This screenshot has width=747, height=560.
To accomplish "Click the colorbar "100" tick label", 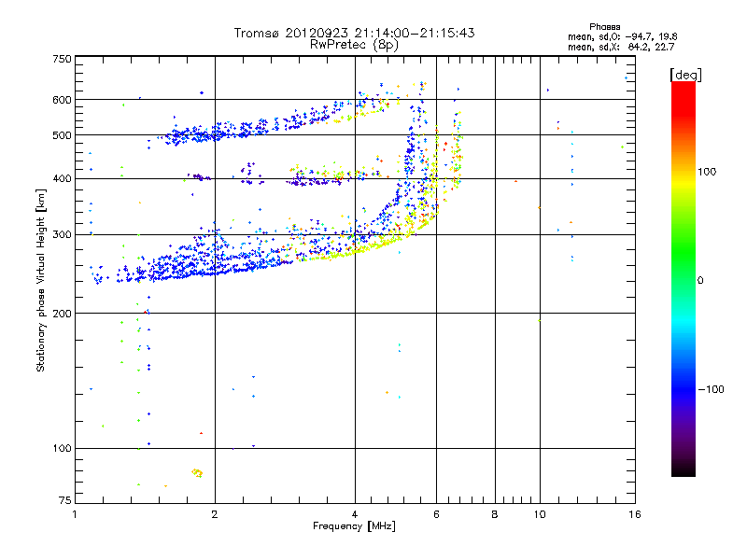I will point(707,172).
